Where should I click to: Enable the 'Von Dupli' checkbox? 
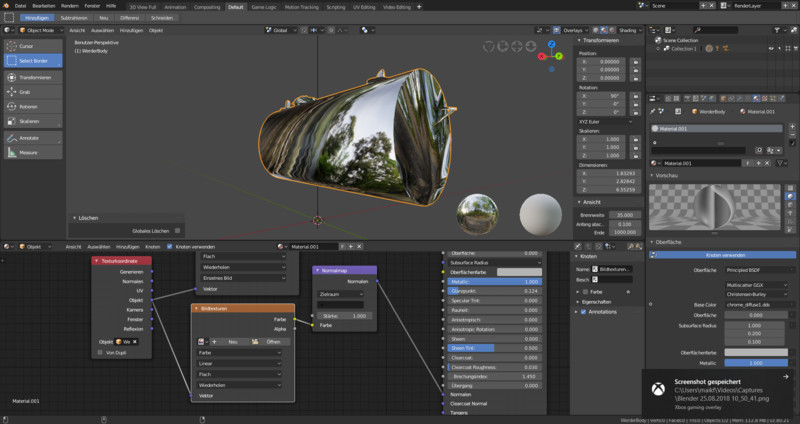(99, 354)
